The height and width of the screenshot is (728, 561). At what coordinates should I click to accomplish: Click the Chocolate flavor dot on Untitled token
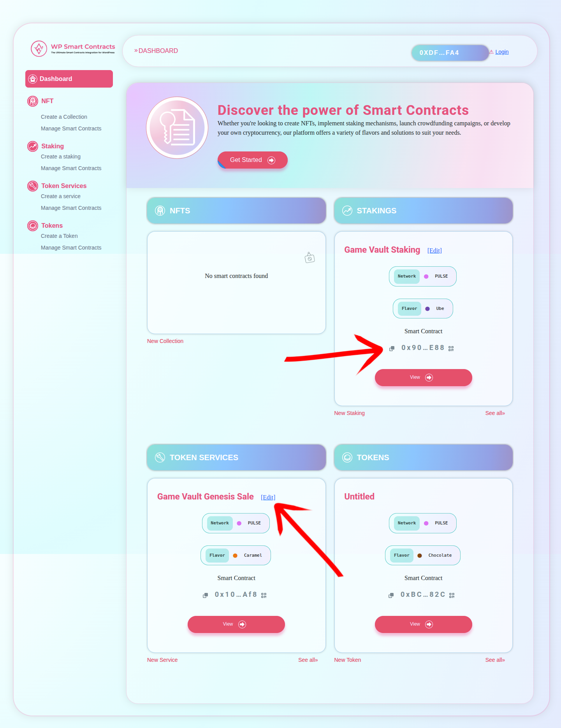tap(419, 555)
